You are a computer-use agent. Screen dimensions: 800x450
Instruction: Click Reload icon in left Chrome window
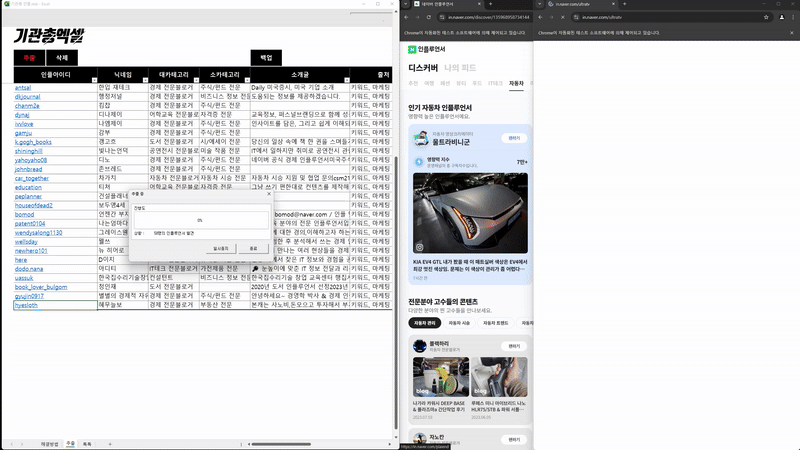tap(429, 17)
